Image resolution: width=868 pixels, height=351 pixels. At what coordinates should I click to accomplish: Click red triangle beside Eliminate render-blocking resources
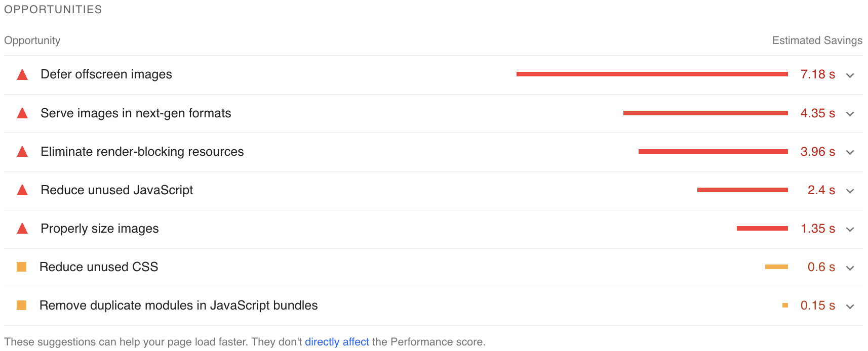(22, 152)
